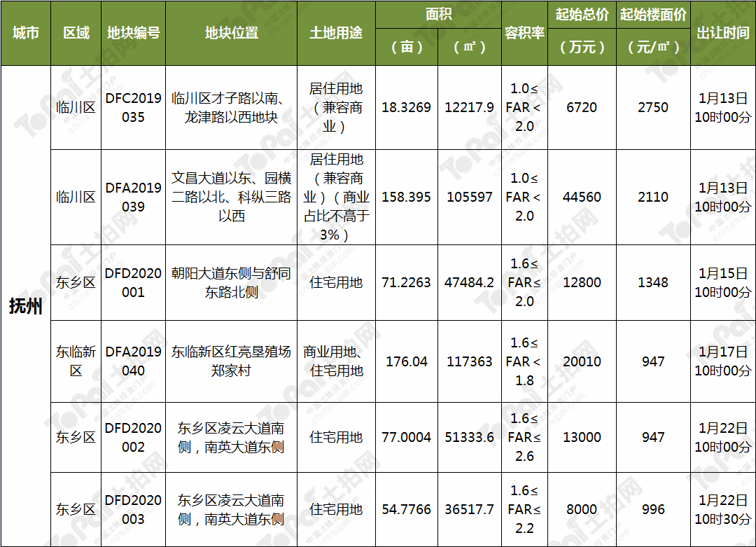
Task: Click the 面积 merged header
Action: pyautogui.click(x=438, y=13)
